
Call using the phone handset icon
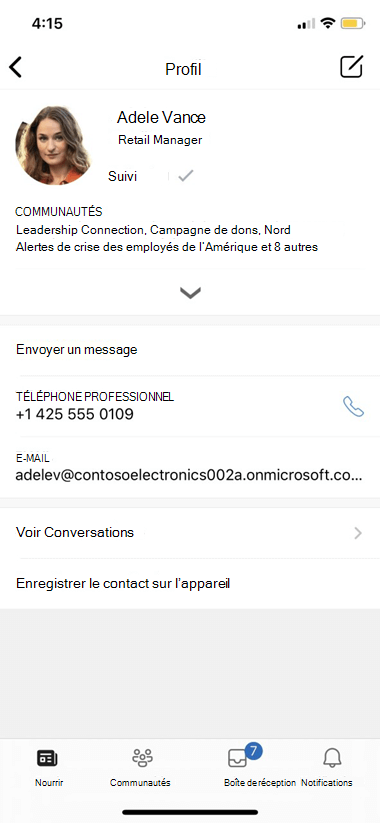[353, 407]
